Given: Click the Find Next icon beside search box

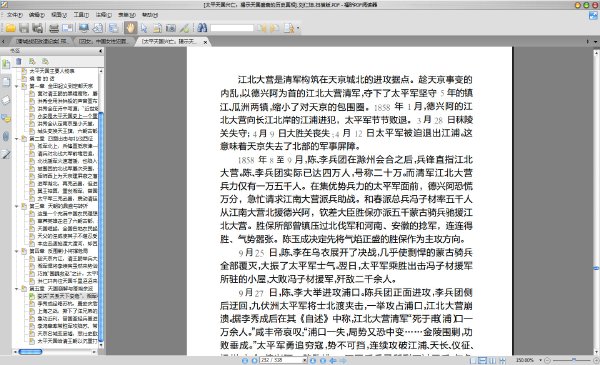Looking at the screenshot, I should click(274, 28).
